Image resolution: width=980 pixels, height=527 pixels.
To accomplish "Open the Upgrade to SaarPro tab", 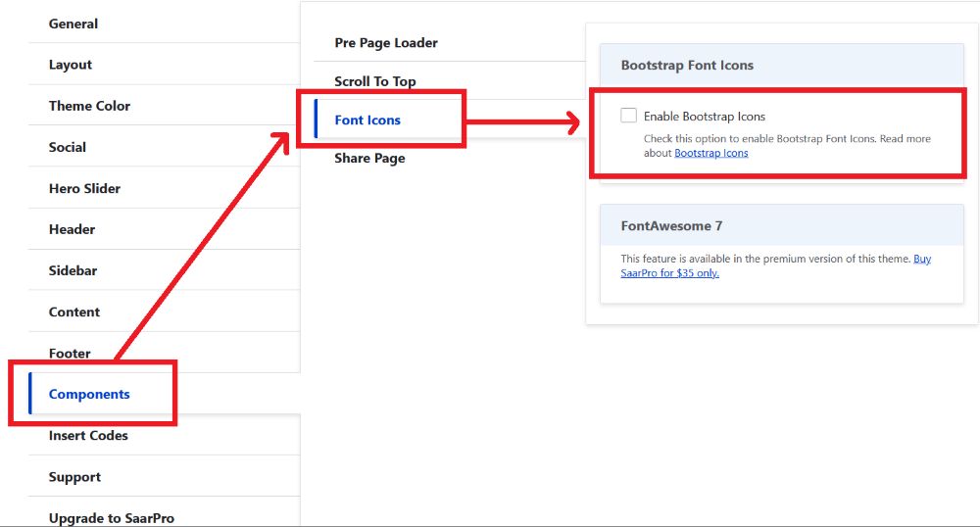I will 112,518.
